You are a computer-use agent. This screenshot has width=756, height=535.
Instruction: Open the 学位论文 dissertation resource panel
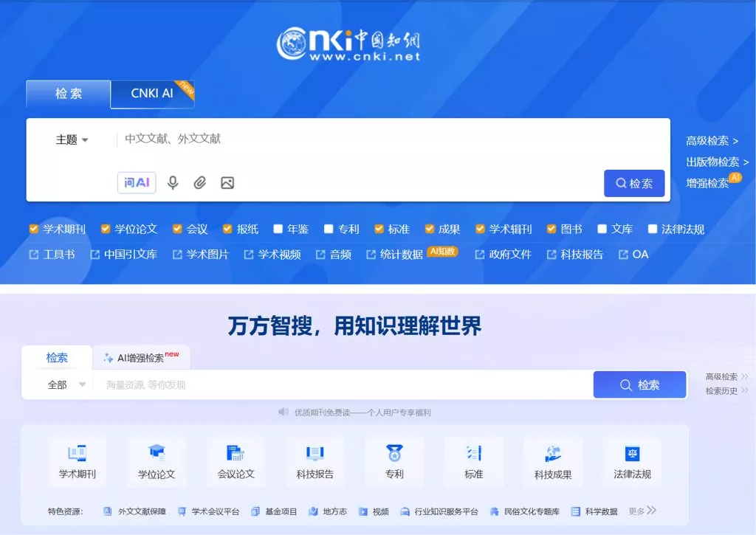coord(157,462)
